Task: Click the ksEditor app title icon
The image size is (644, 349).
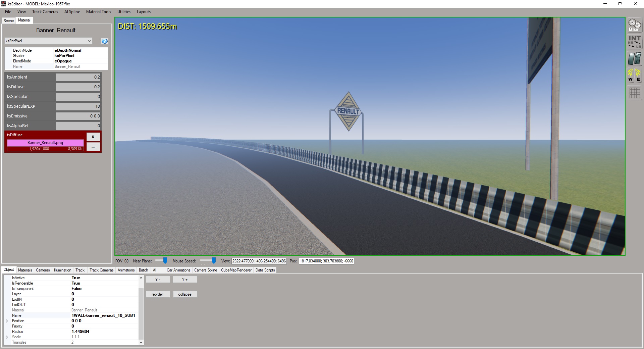Action: [4, 4]
